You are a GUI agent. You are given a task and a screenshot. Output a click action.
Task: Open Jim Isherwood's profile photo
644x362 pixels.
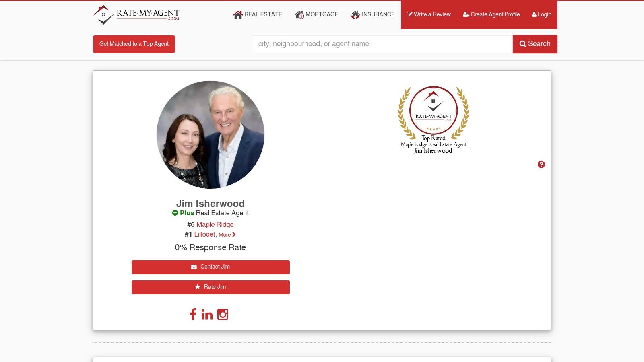(x=211, y=135)
